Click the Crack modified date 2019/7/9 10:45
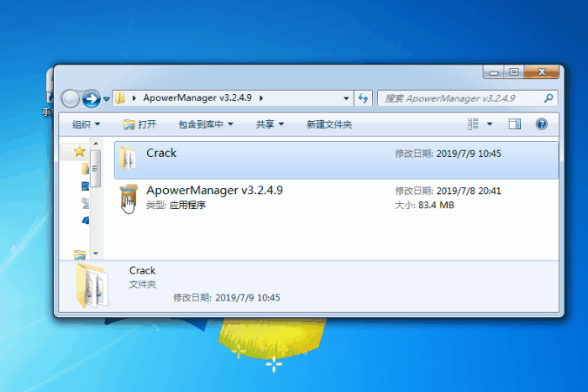Viewport: 588px width, 392px height. coord(469,154)
